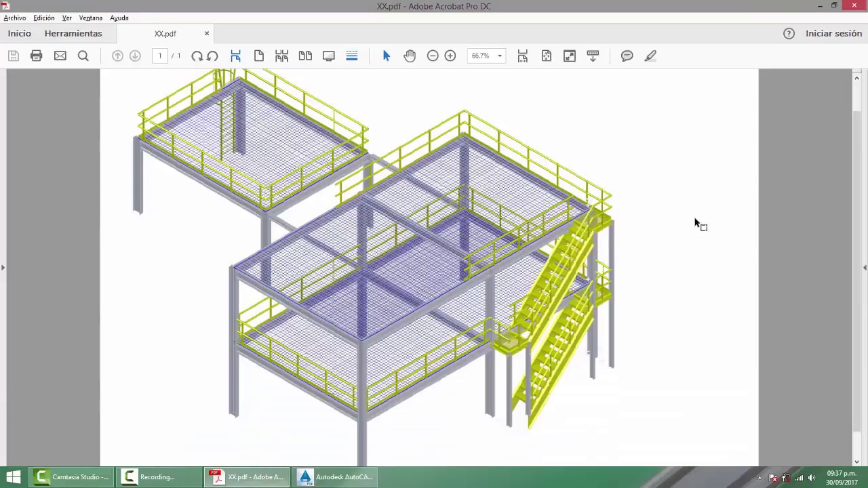Click the blue page fit view icon
The image size is (868, 488).
(x=235, y=56)
